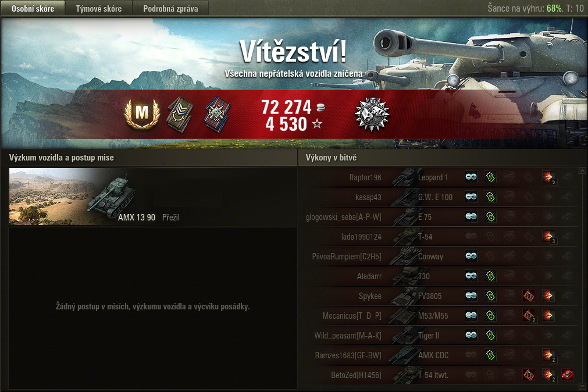Open the Podrobná zpráva tab

(170, 8)
